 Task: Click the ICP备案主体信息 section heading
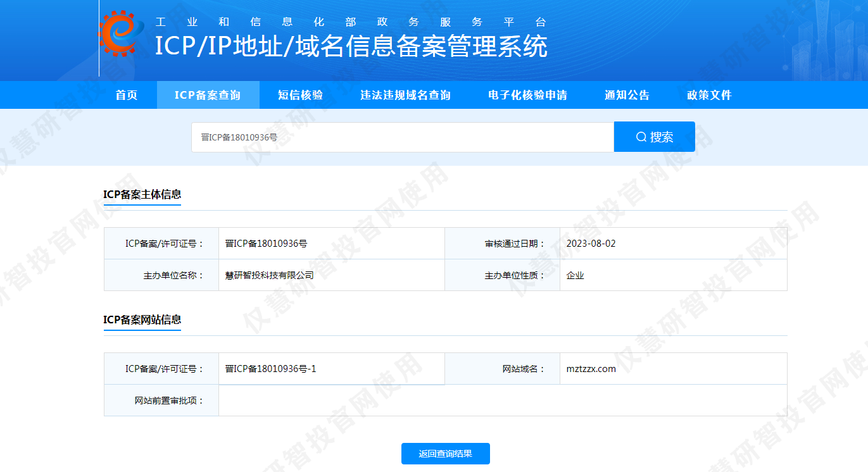(142, 194)
